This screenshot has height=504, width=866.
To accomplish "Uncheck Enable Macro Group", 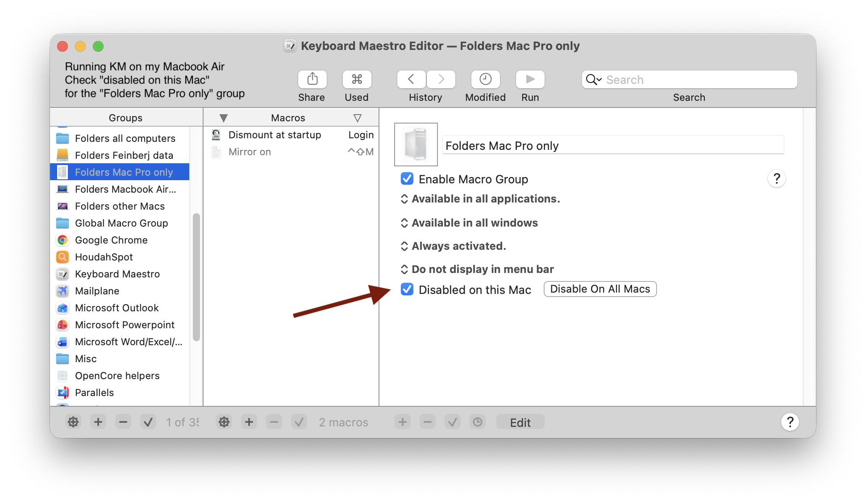I will [407, 179].
